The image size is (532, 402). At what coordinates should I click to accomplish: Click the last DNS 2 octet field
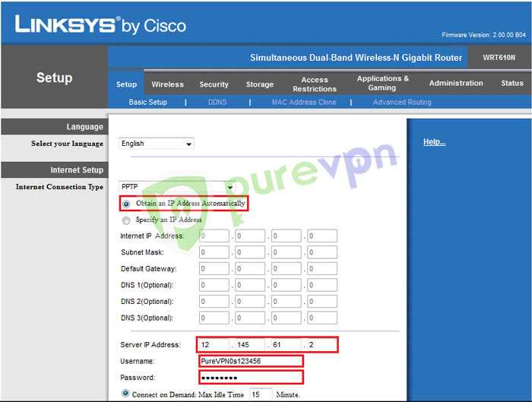click(x=322, y=301)
